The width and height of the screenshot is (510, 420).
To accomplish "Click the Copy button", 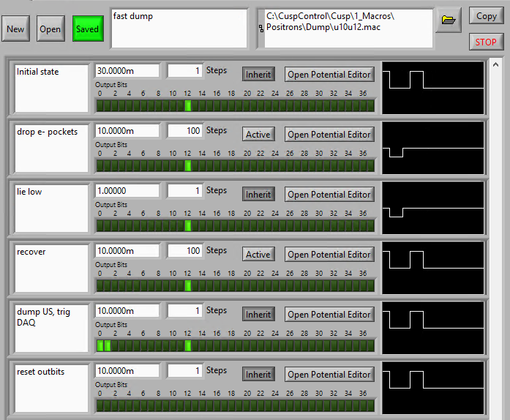I will pyautogui.click(x=486, y=16).
